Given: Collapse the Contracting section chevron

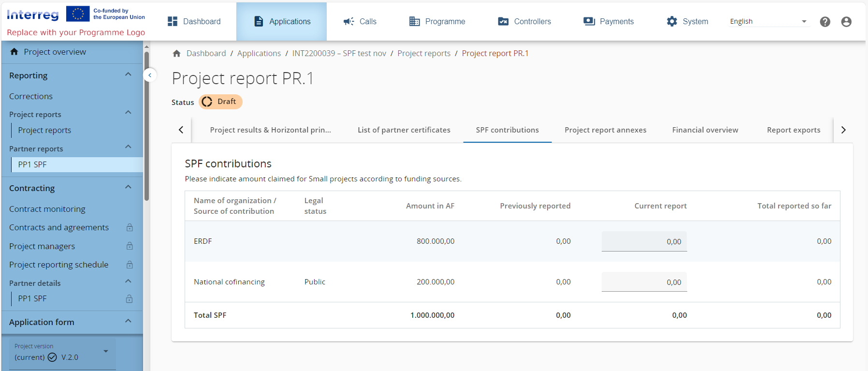Looking at the screenshot, I should point(128,187).
